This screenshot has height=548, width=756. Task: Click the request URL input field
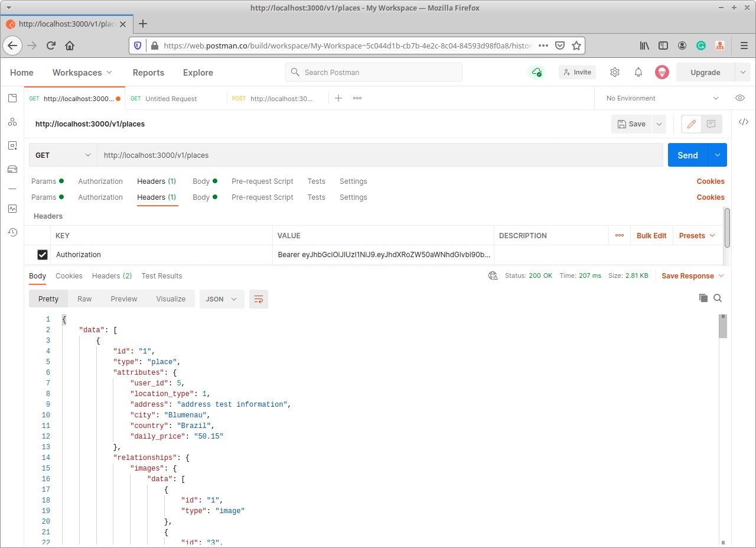coord(380,155)
